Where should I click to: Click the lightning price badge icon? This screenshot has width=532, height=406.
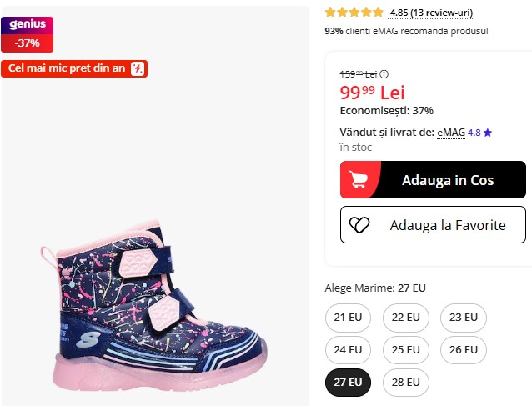[x=138, y=68]
